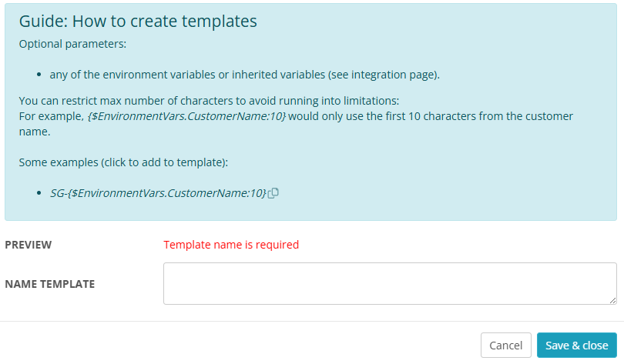The width and height of the screenshot is (624, 364).
Task: Click the text area resize grip
Action: pos(613,301)
